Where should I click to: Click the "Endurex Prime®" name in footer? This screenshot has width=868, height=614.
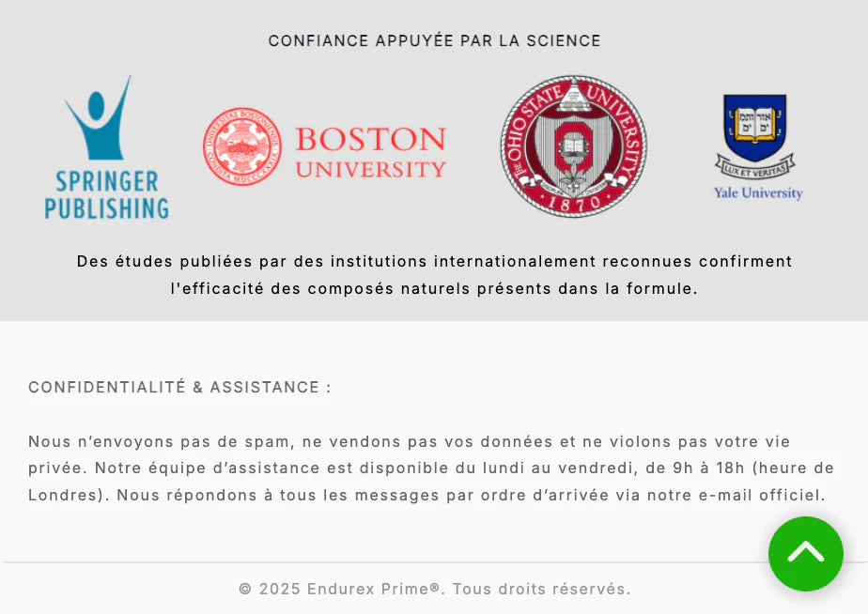click(374, 590)
